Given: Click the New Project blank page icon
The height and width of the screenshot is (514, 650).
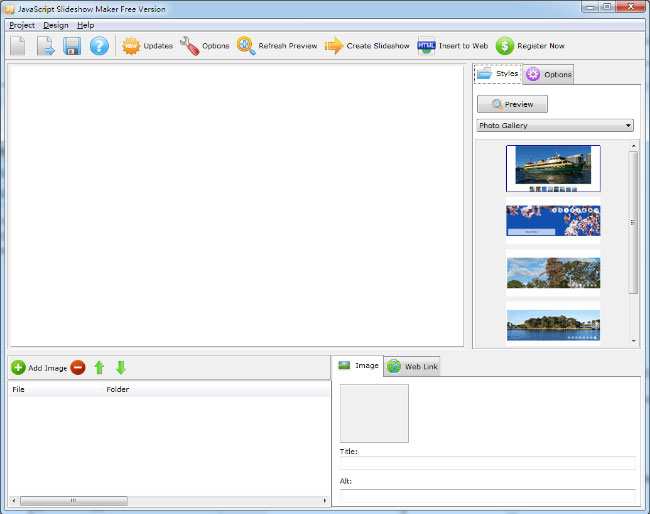Looking at the screenshot, I should click(18, 46).
